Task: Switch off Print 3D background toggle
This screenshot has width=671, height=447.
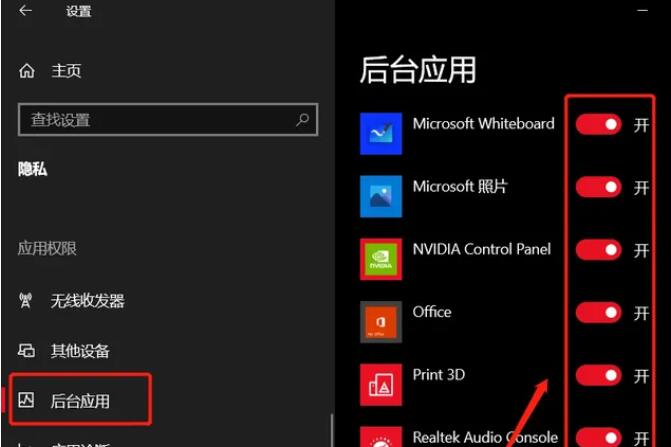Action: (x=598, y=375)
